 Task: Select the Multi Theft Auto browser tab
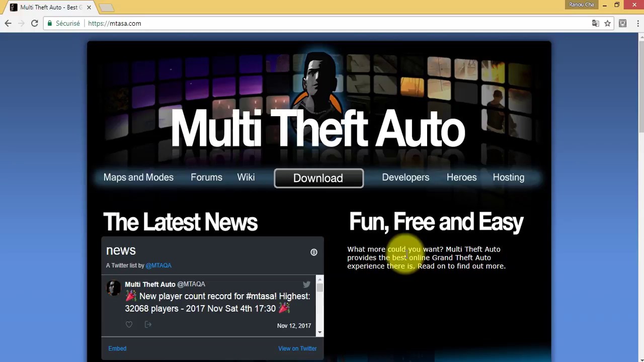[x=49, y=8]
